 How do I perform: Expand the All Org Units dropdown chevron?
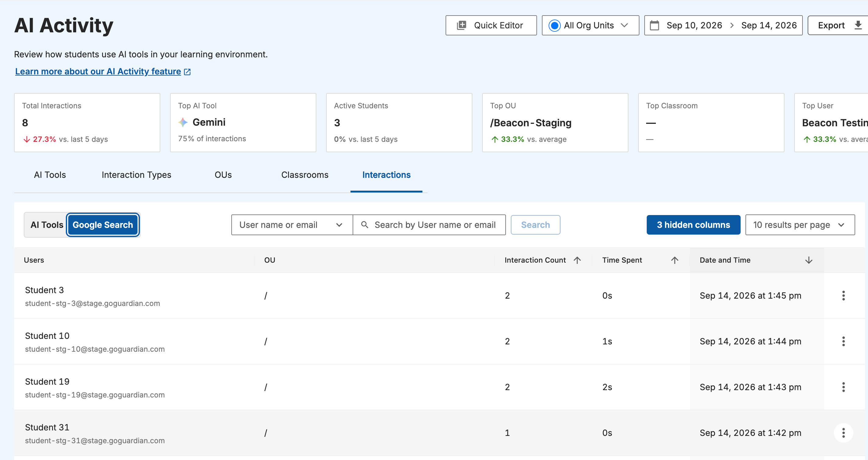tap(624, 25)
